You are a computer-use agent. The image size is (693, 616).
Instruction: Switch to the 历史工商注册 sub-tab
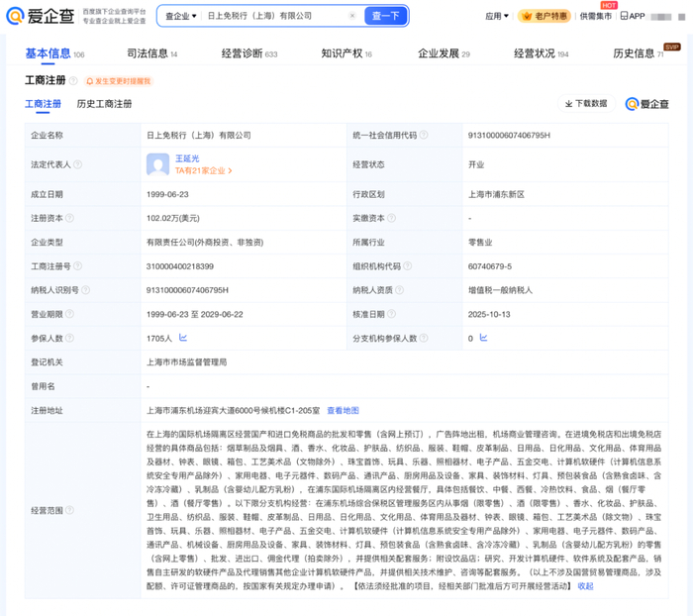pyautogui.click(x=104, y=104)
